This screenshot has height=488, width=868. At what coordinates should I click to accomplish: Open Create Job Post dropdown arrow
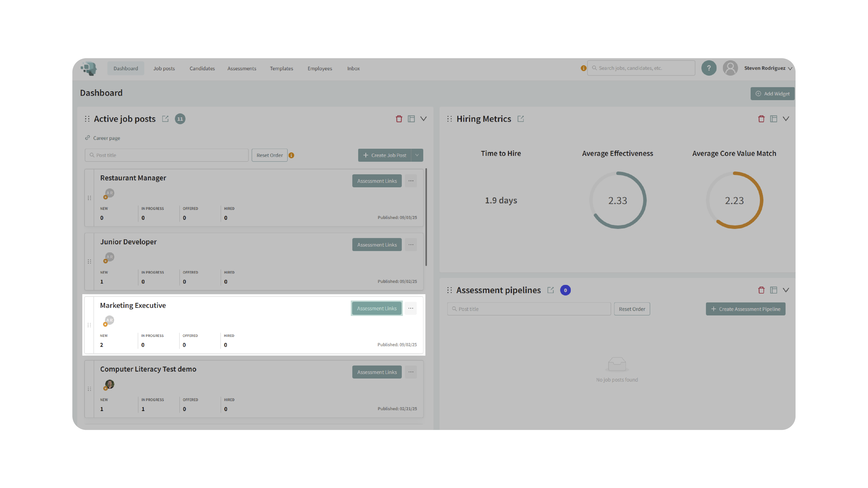[417, 155]
